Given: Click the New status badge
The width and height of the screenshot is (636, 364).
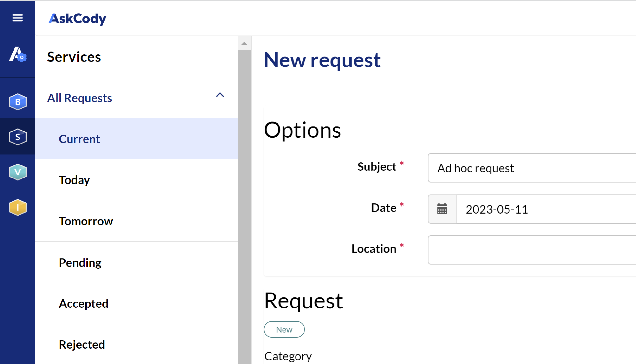Looking at the screenshot, I should point(284,329).
